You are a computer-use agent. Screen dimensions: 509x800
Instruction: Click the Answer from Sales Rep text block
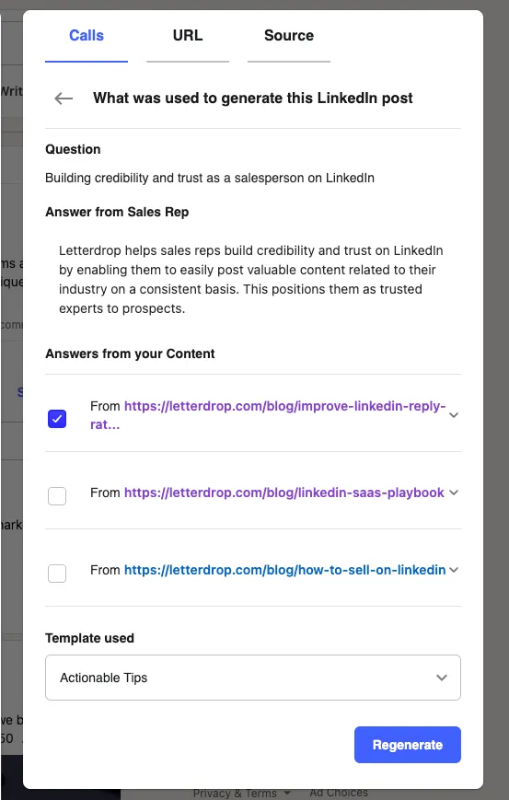click(x=251, y=279)
